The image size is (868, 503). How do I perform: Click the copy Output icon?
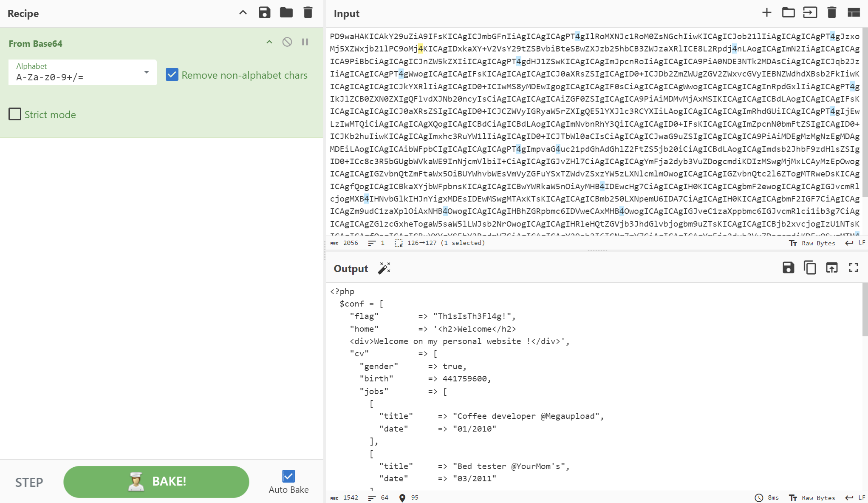point(810,268)
